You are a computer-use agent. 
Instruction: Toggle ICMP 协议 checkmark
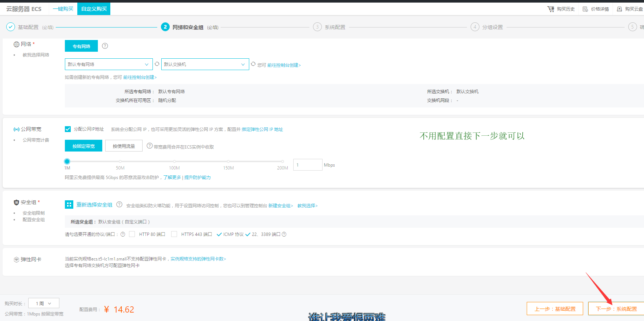(219, 234)
